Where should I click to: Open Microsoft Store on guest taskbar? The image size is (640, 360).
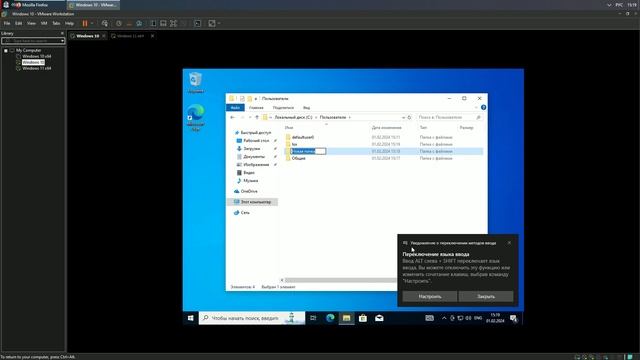pos(363,318)
